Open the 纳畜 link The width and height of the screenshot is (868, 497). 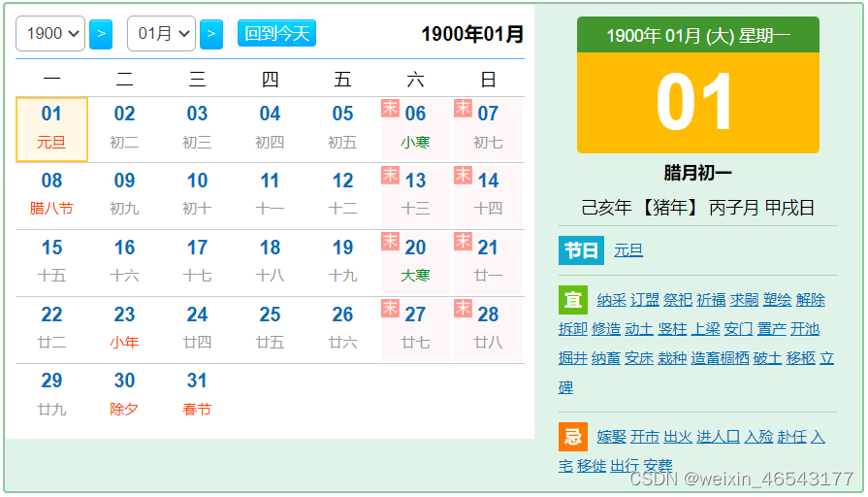tap(606, 358)
